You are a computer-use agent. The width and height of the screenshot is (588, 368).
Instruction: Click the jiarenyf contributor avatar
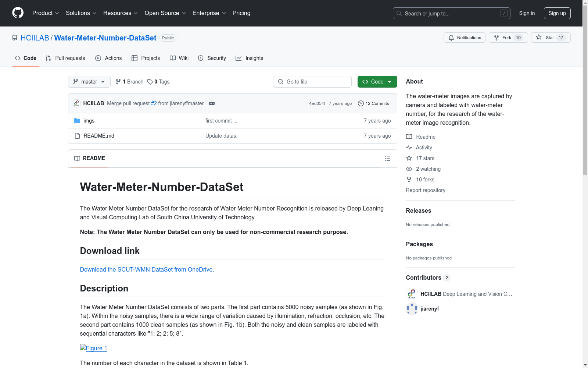pyautogui.click(x=412, y=309)
